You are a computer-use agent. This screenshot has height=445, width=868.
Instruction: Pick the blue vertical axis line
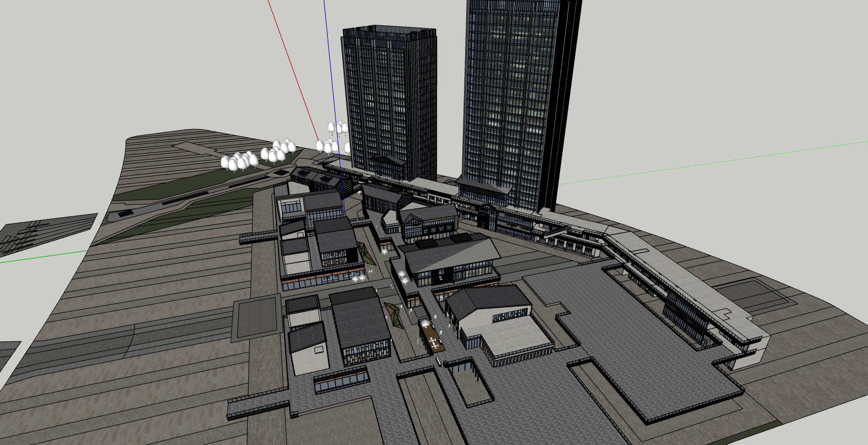pos(333,105)
